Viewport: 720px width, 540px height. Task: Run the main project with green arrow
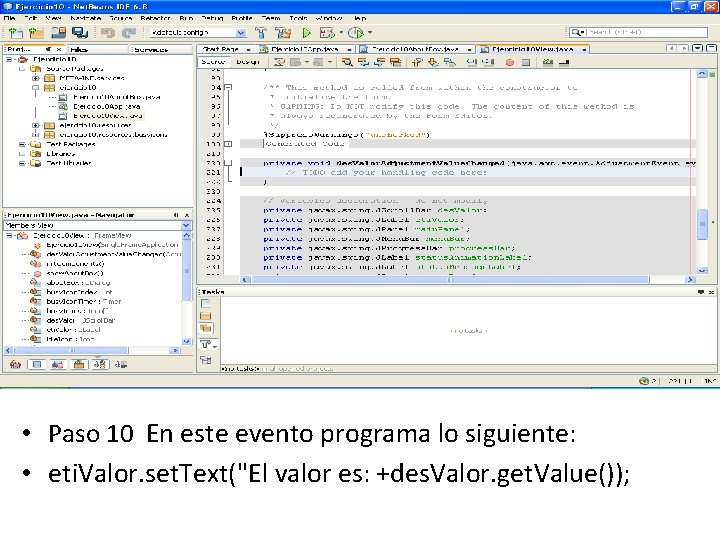(306, 33)
